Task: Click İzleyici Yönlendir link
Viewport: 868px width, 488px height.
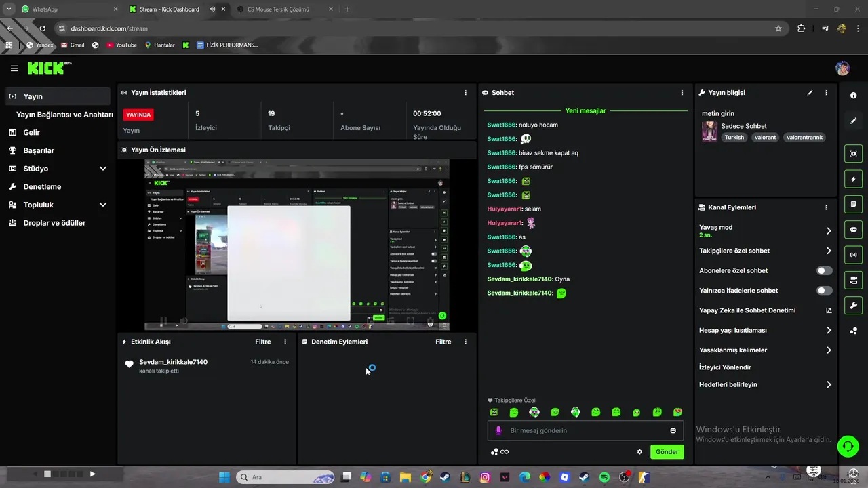Action: 725,367
